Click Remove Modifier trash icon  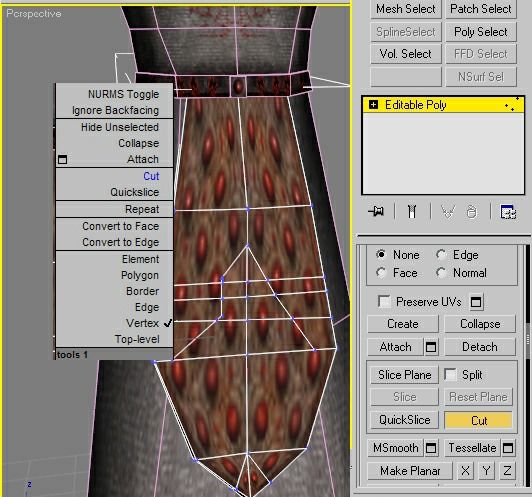click(472, 212)
